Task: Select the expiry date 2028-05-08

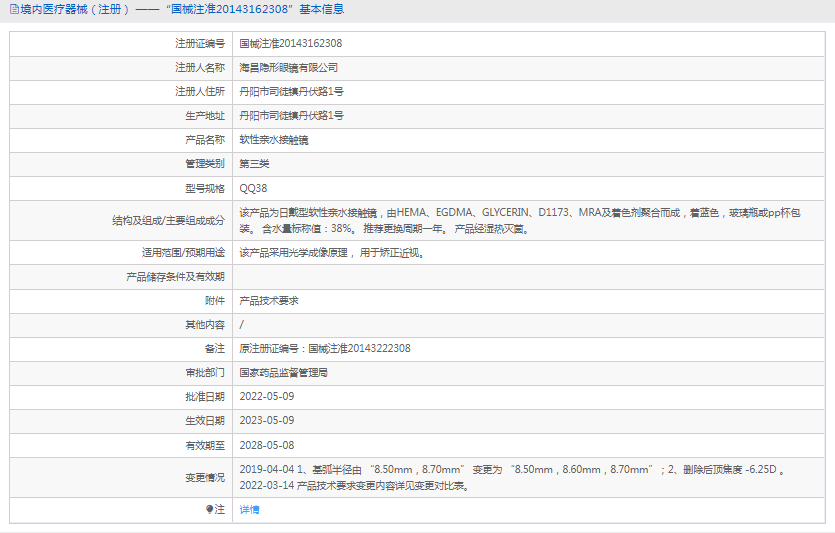Action: (267, 445)
